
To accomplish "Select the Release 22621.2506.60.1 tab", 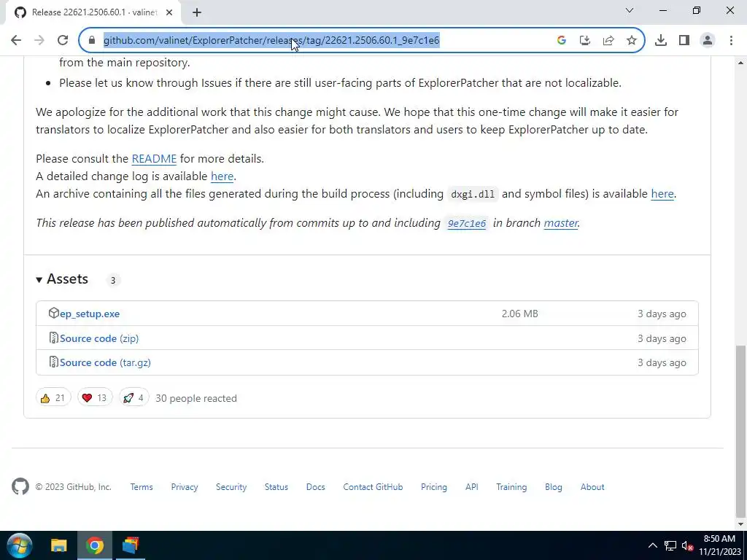I will click(x=93, y=12).
